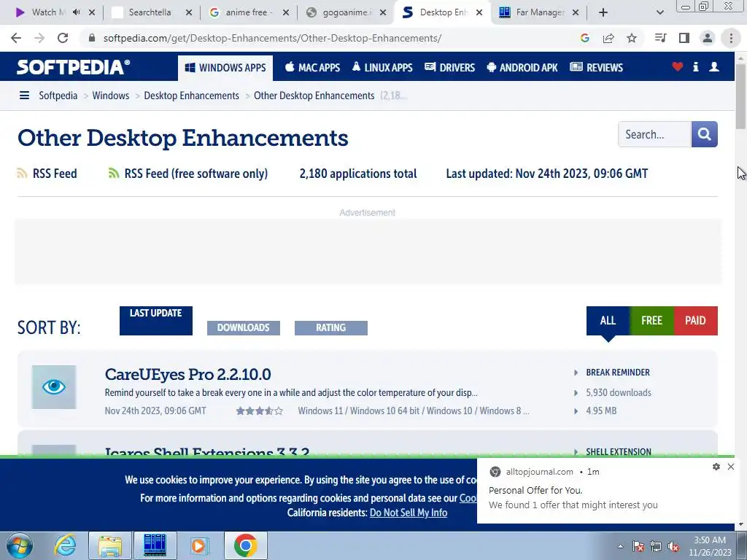The image size is (747, 560).
Task: Open notification settings gear icon
Action: (716, 467)
